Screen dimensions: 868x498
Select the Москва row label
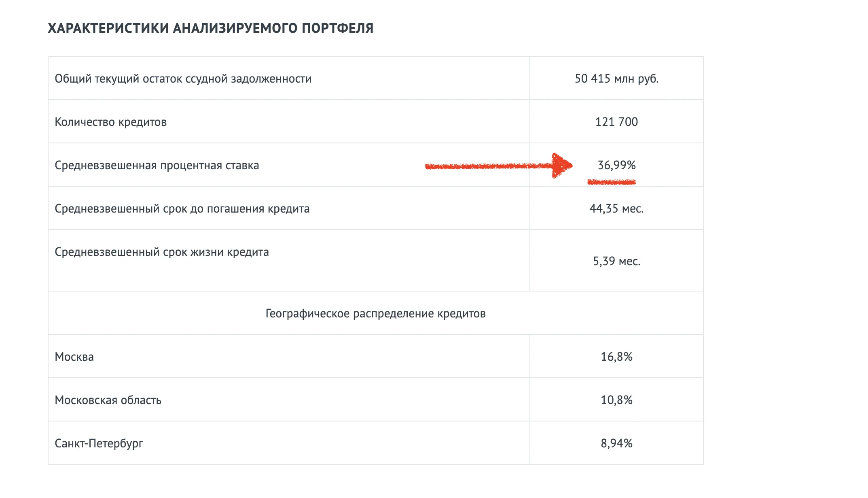(x=74, y=357)
